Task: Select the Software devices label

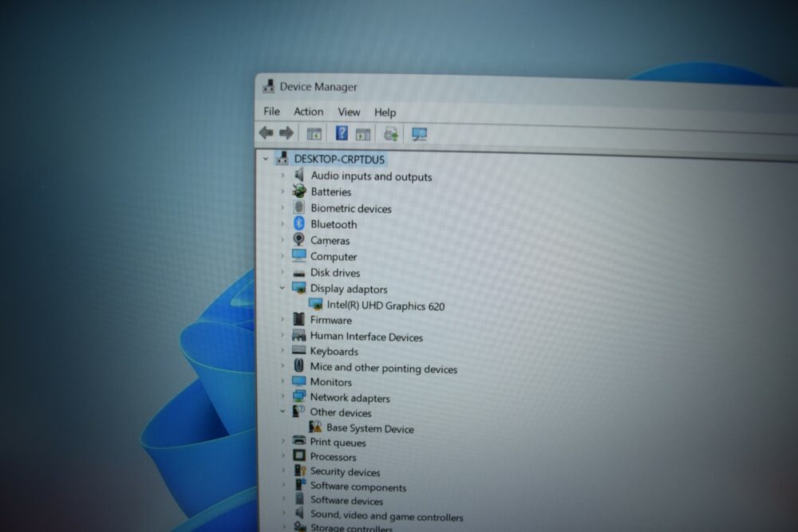Action: click(x=346, y=501)
